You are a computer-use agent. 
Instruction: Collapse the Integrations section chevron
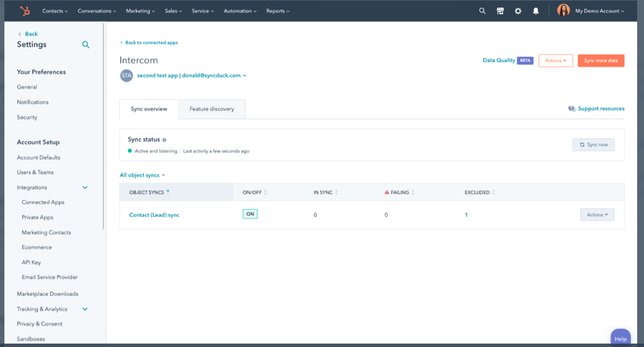click(x=85, y=187)
